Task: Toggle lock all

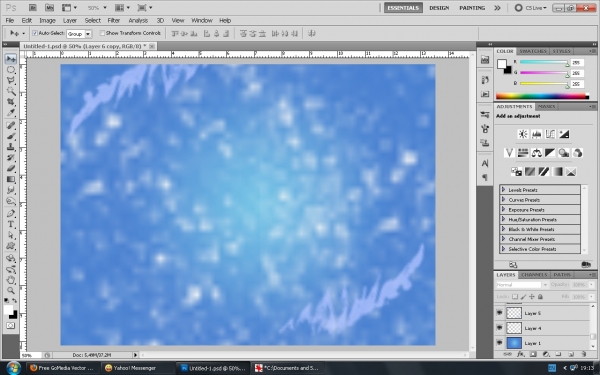Action: (x=540, y=297)
